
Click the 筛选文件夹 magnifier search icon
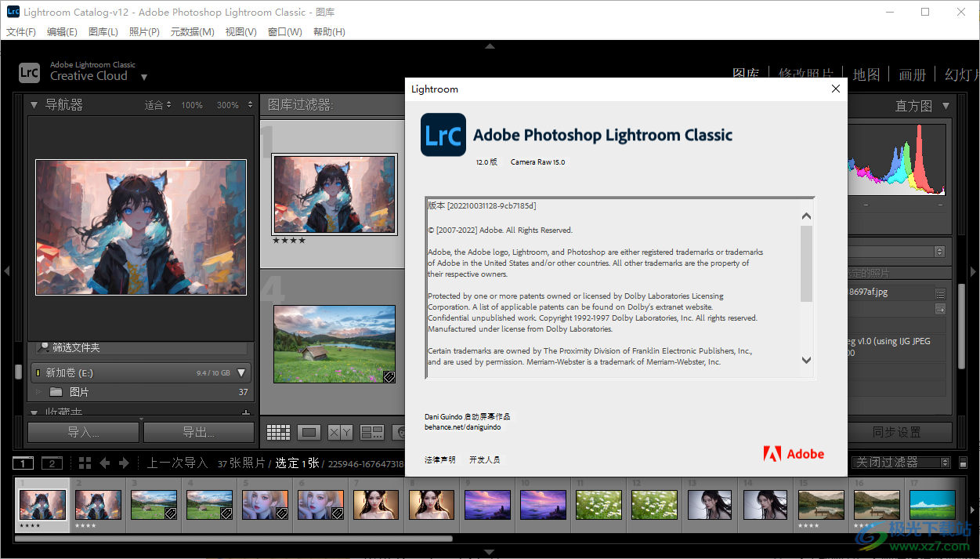(x=43, y=347)
